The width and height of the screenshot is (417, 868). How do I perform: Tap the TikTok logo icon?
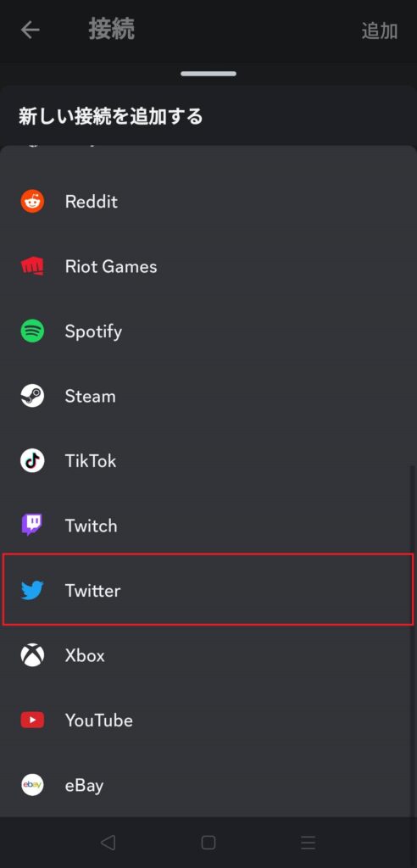[32, 460]
